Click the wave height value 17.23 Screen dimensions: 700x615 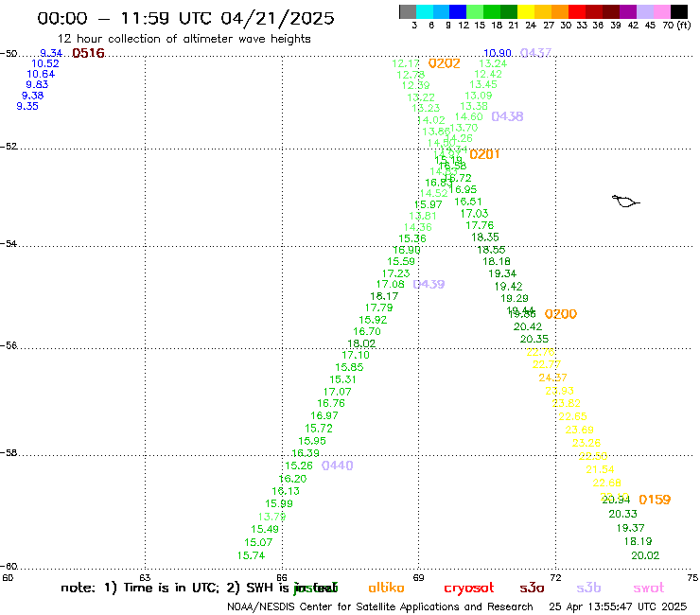pyautogui.click(x=396, y=273)
